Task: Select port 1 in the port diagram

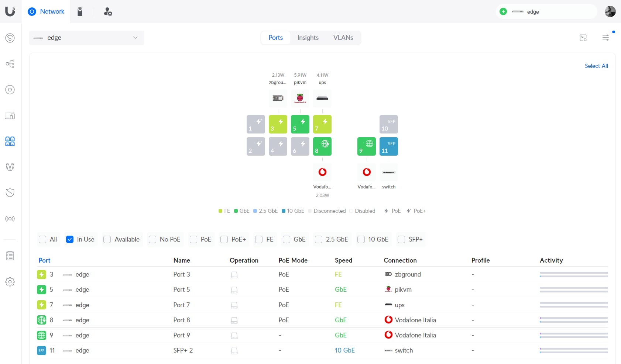Action: pyautogui.click(x=256, y=124)
